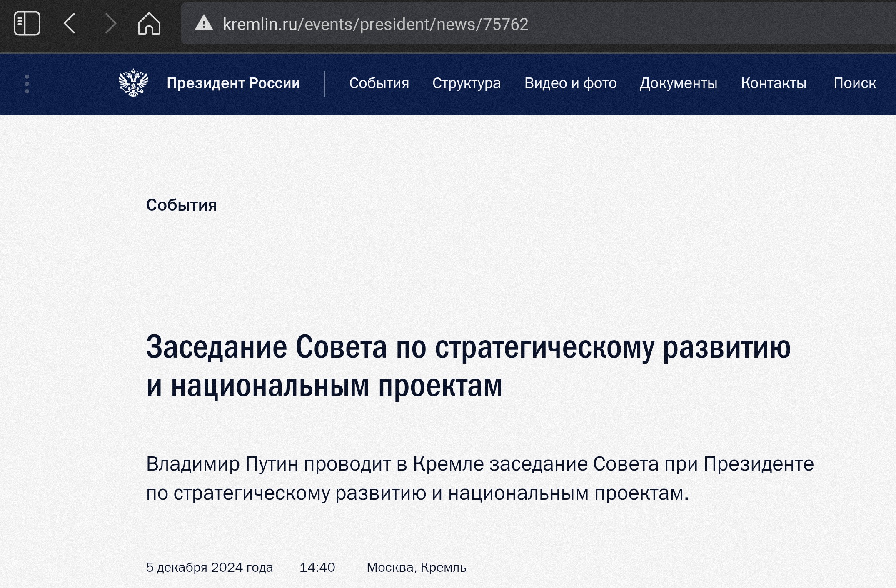This screenshot has width=896, height=588.
Task: Focus the kremlin.ru address bar
Action: [538, 24]
